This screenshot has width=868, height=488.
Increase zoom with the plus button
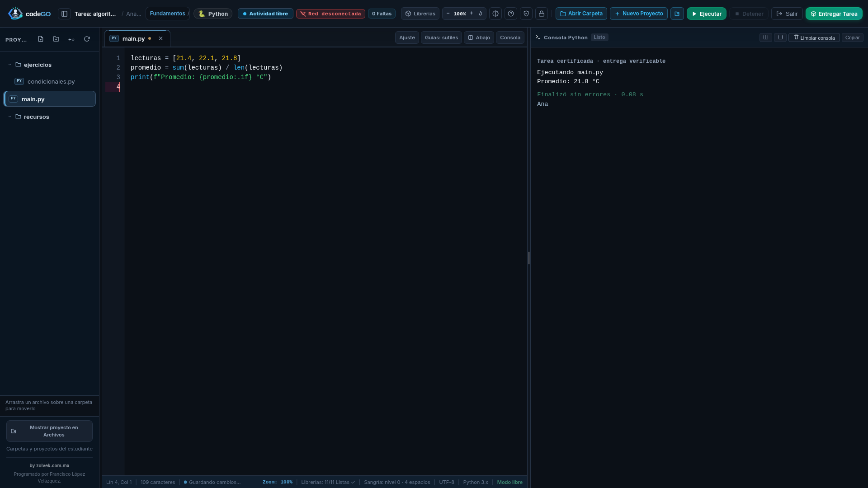(472, 14)
